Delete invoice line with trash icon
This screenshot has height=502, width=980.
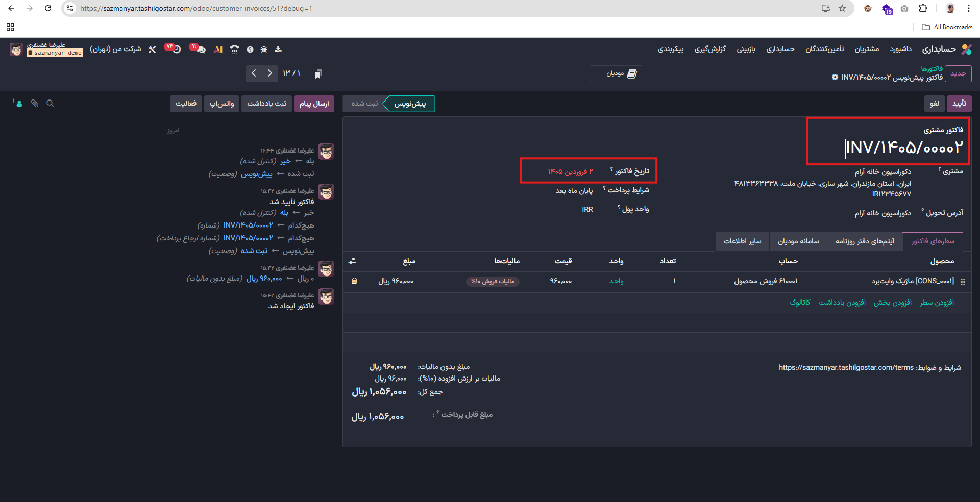(x=354, y=281)
